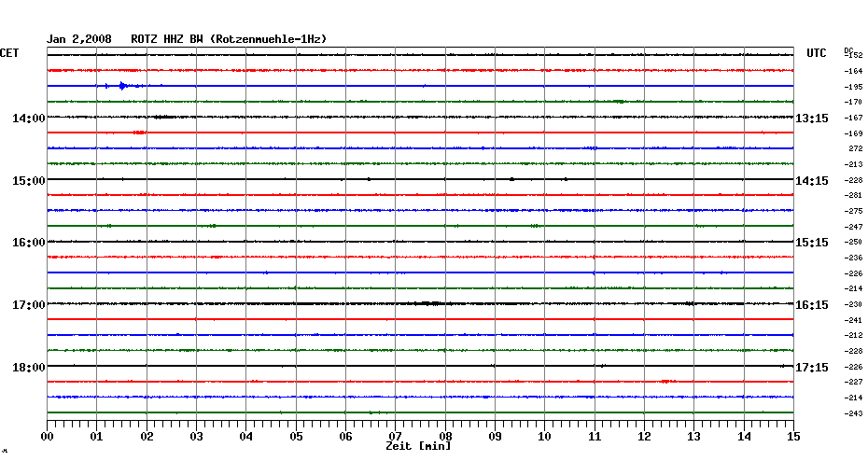Select minute tick label 01 on time axis

[x=97, y=437]
